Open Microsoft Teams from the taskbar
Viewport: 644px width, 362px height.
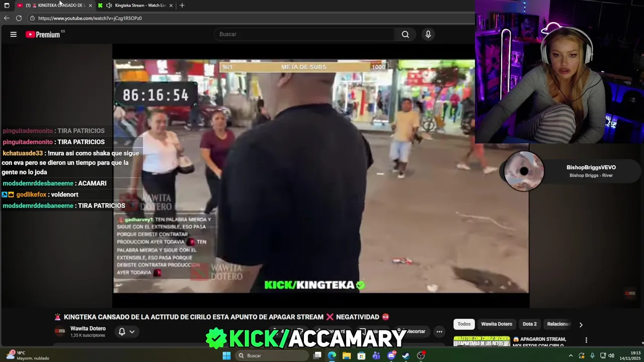click(376, 355)
